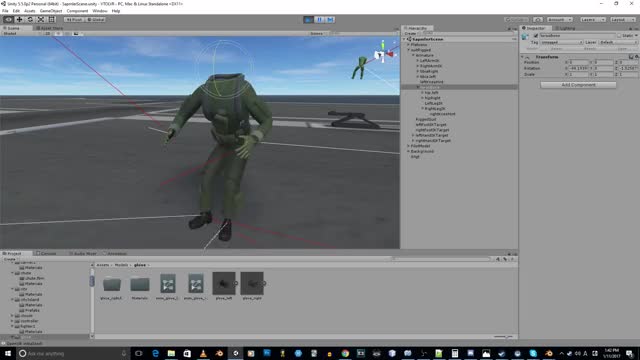Select the Rotate tool in toolbar

(30, 20)
